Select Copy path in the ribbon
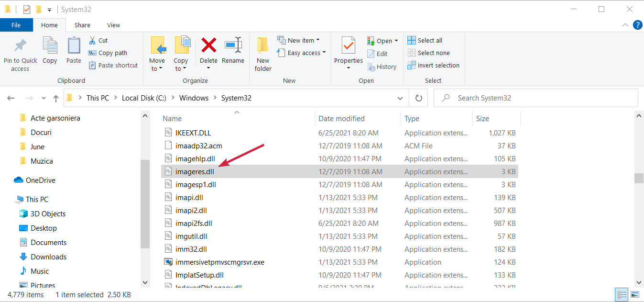Viewport: 644px width, 302px height. click(x=108, y=53)
